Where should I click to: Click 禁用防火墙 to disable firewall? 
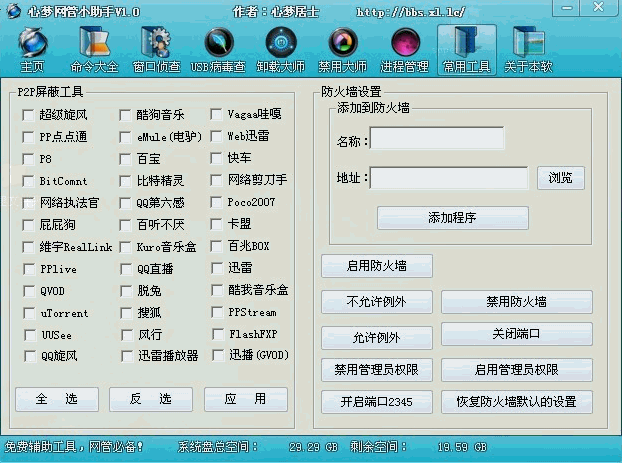517,302
